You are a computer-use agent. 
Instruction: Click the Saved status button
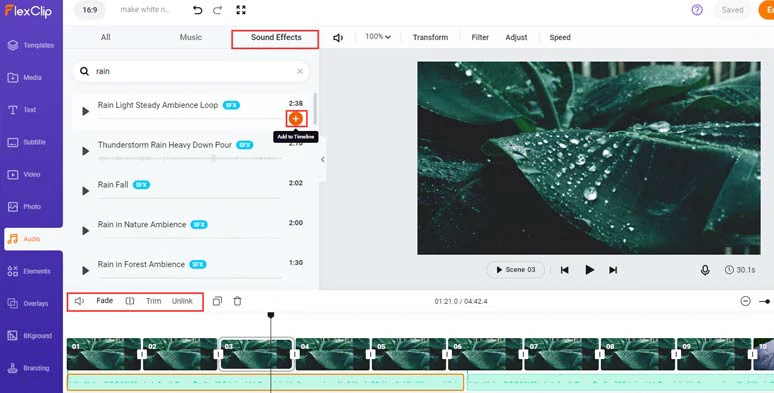[x=732, y=10]
